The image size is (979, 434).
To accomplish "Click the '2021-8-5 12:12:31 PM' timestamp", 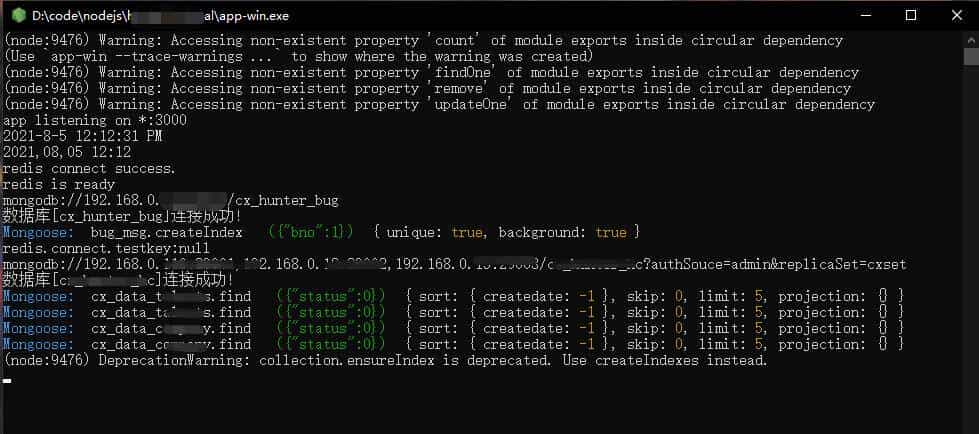I will pyautogui.click(x=82, y=136).
